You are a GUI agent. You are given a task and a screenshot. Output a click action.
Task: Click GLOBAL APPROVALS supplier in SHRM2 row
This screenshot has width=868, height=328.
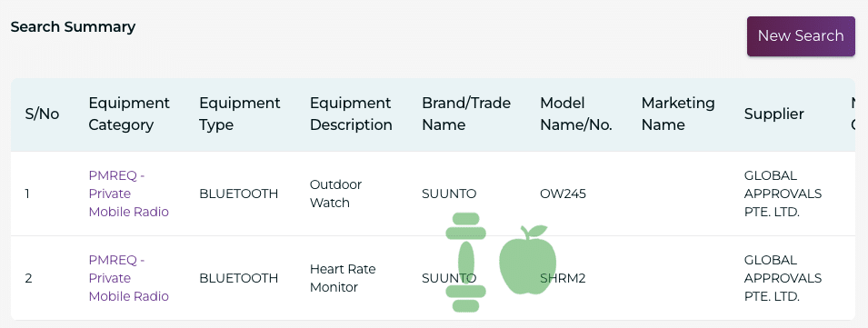click(783, 278)
